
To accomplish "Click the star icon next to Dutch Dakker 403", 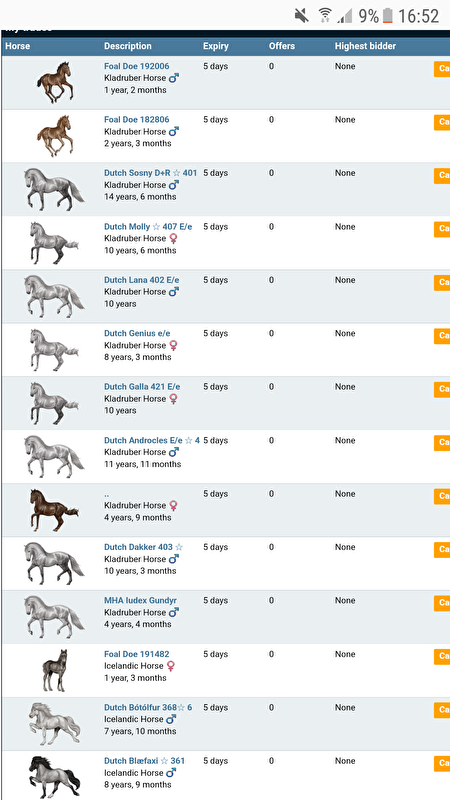I will tap(179, 547).
